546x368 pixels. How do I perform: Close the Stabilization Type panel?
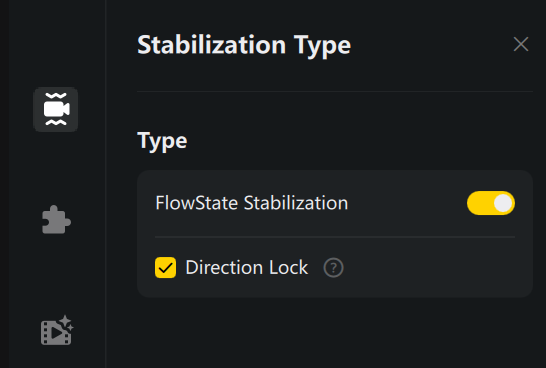pos(521,44)
